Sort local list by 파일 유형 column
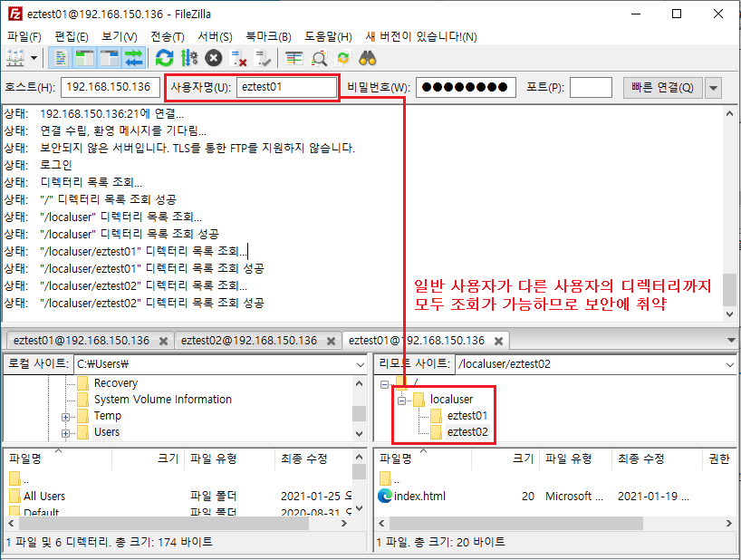Screen dimensions: 741x560 (230, 459)
